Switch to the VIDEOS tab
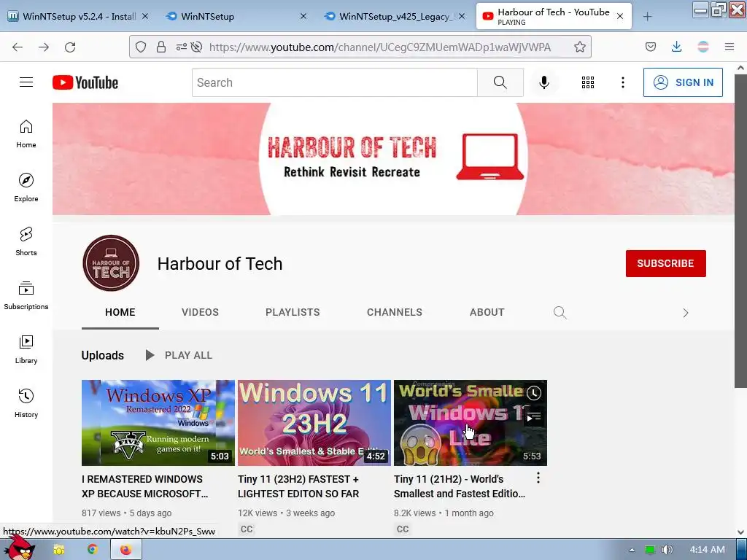The image size is (747, 560). 200,312
